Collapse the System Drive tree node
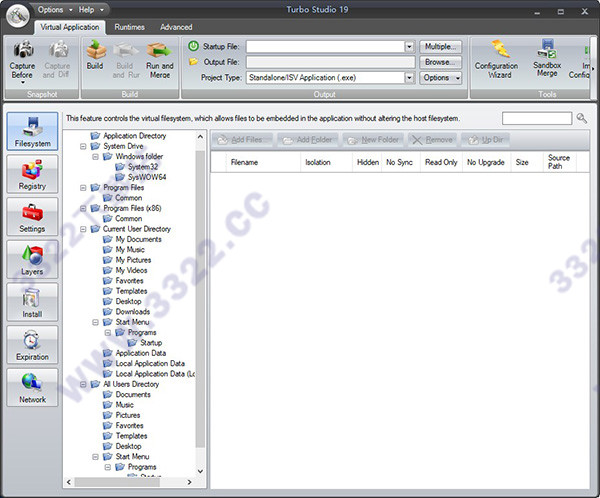 click(84, 146)
